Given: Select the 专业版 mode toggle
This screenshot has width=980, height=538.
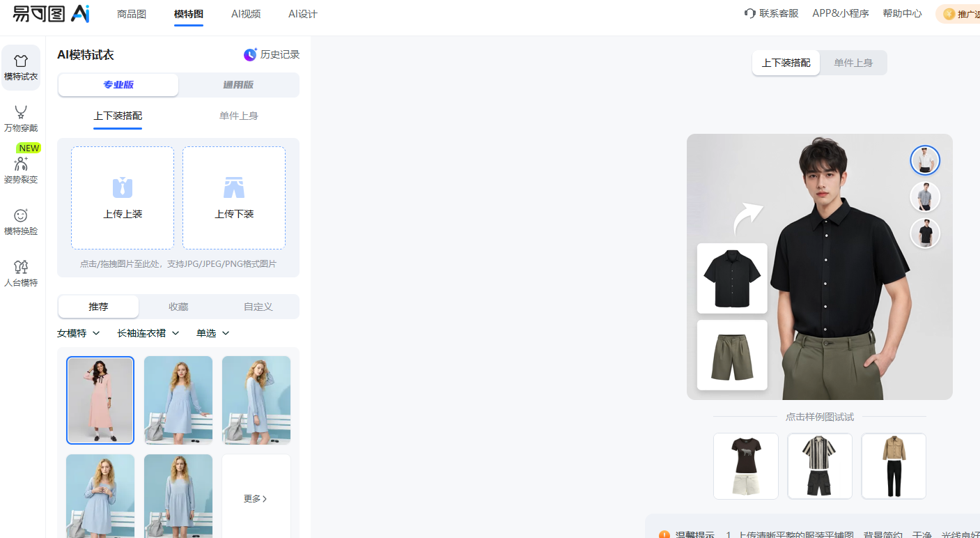Looking at the screenshot, I should click(118, 85).
